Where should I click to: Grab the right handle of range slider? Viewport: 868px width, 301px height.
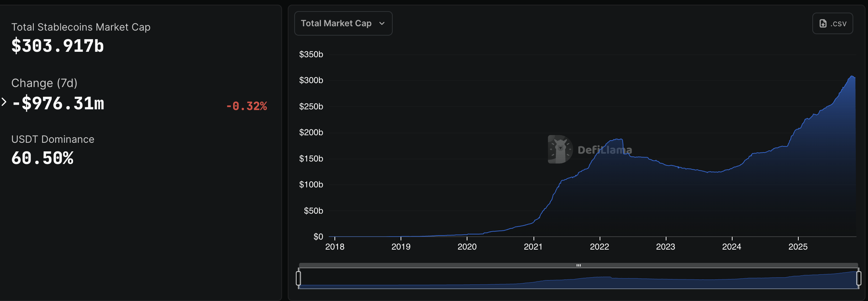point(859,278)
